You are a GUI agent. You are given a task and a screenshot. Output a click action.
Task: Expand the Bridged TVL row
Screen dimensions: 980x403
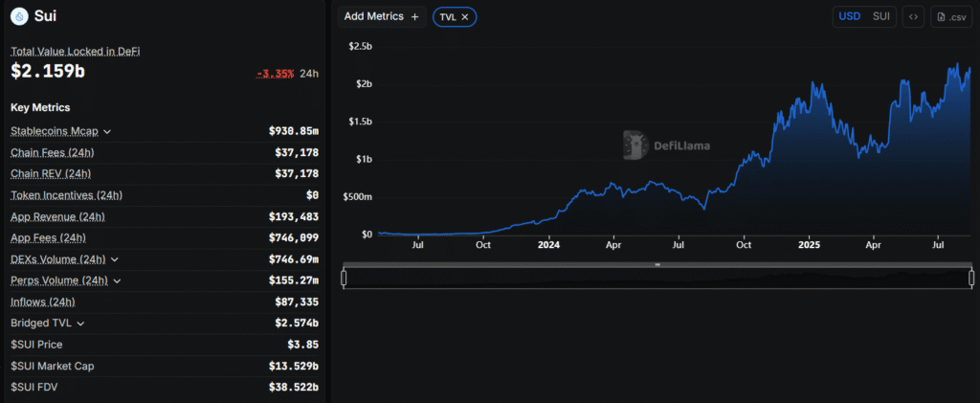[80, 323]
